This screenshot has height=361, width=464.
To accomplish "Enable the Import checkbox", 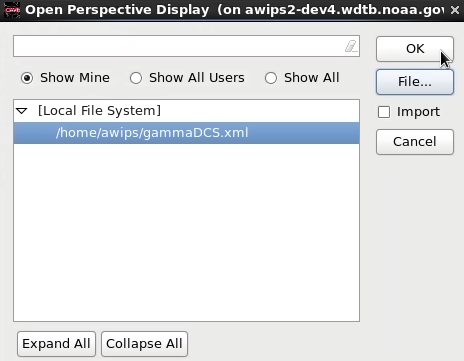I will pos(384,112).
